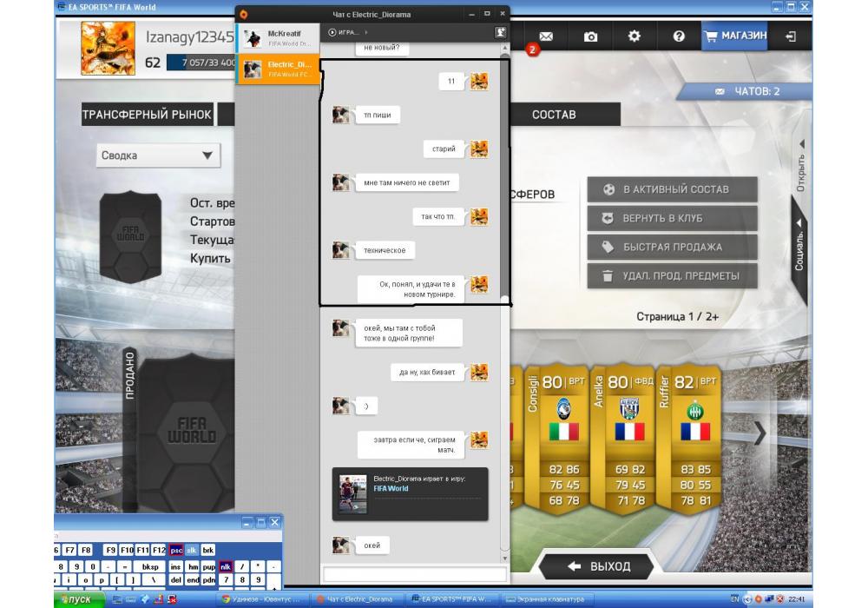Open the ЧАТОВ: 2 chats indicator
The image size is (868, 608).
pos(745,91)
